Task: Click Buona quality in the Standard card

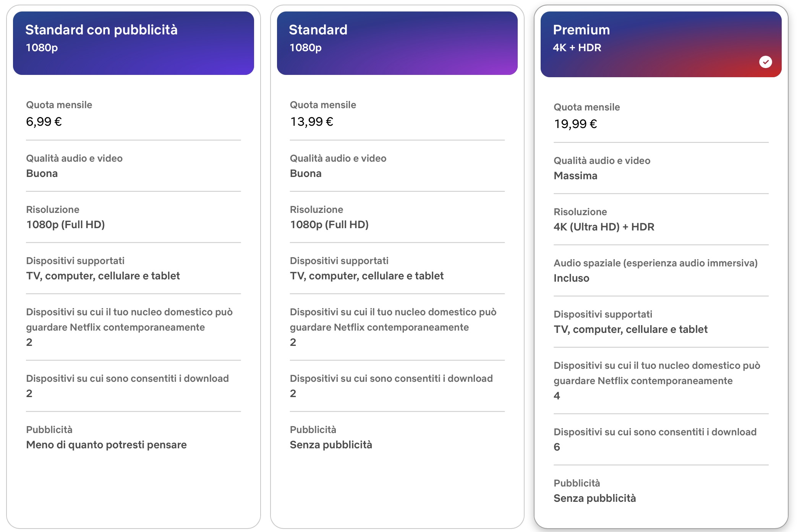Action: (x=306, y=174)
